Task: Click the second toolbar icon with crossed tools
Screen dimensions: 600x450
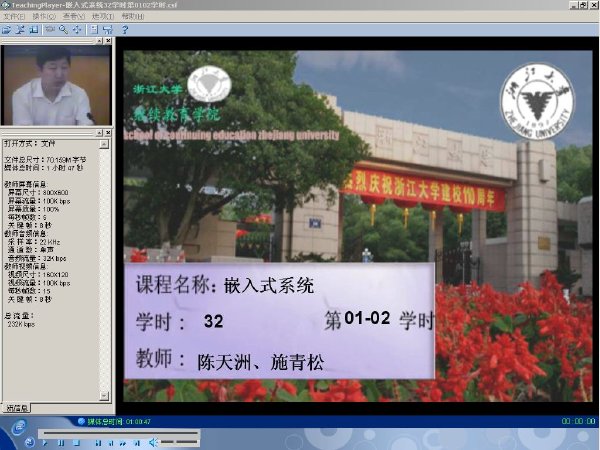Action: [20, 29]
